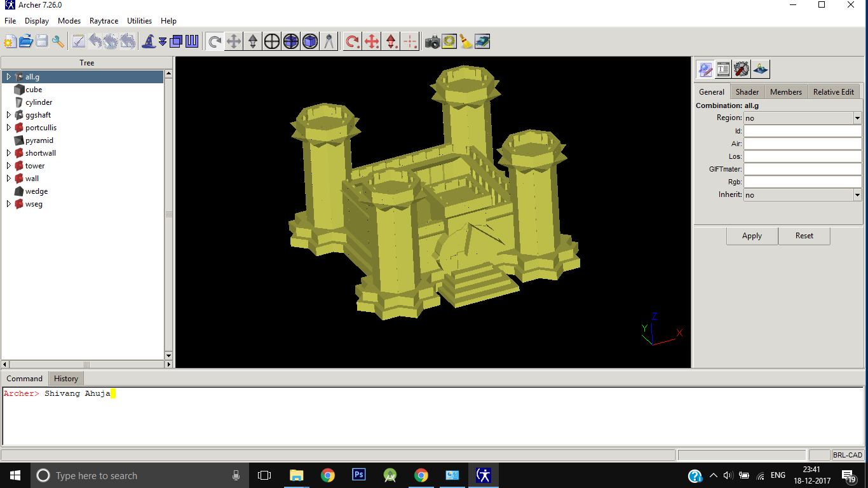Screen dimensions: 868x488
Task: Select the General tab
Action: tap(712, 91)
